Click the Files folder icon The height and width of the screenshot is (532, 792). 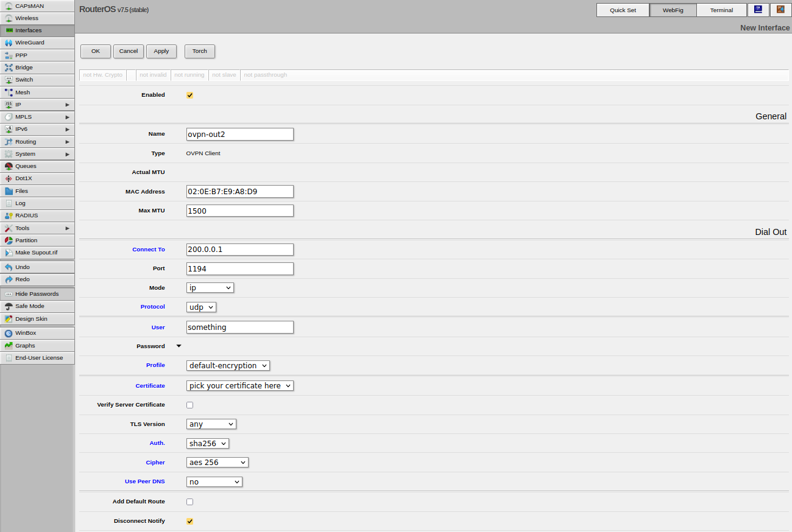[x=9, y=191]
